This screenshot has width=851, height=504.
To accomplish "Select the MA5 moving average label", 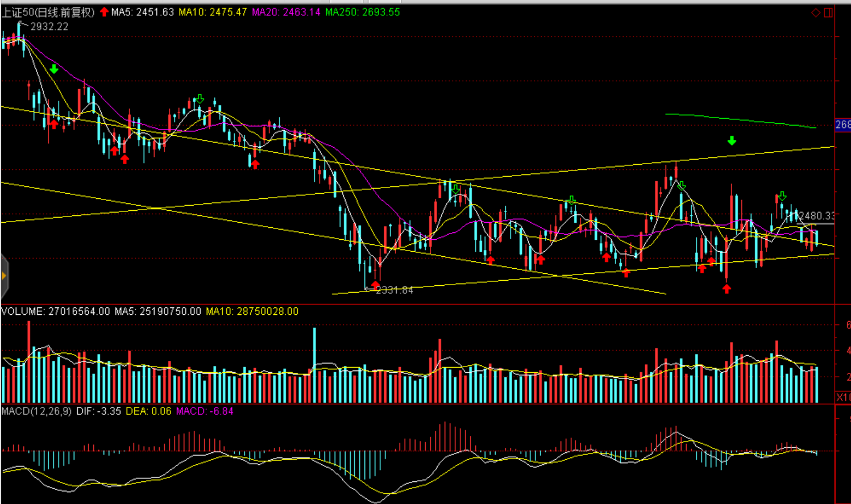I will pos(142,13).
